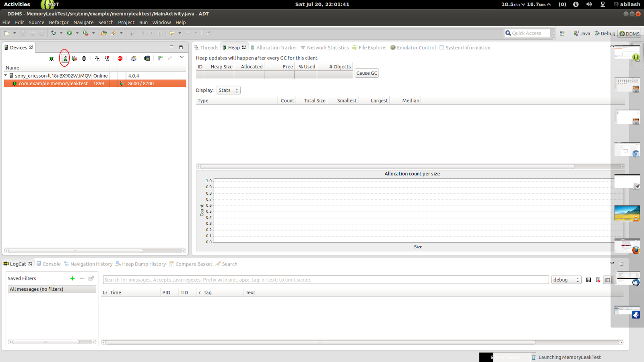Image resolution: width=644 pixels, height=362 pixels.
Task: Click the LogCat message search field
Action: point(325,280)
